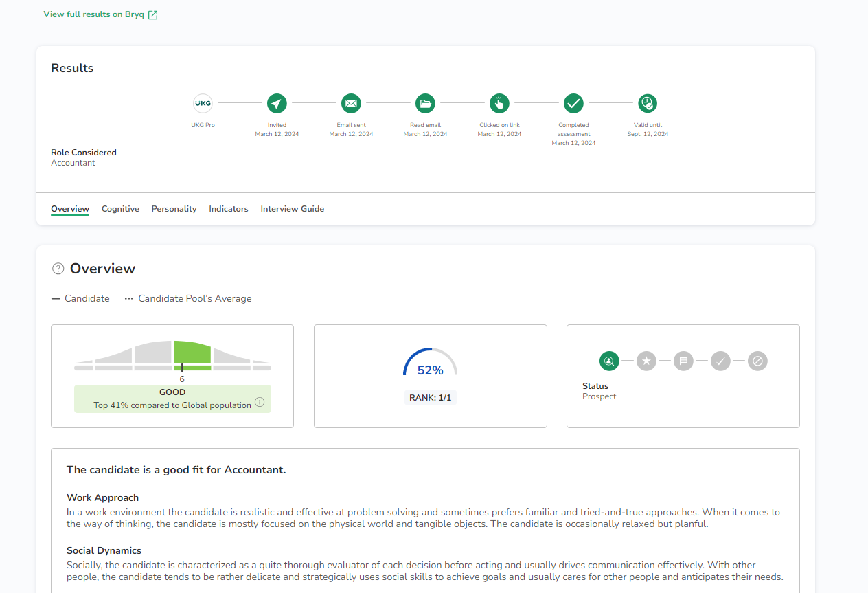Go to the Indicators tab
Viewport: 868px width, 593px height.
pos(229,209)
